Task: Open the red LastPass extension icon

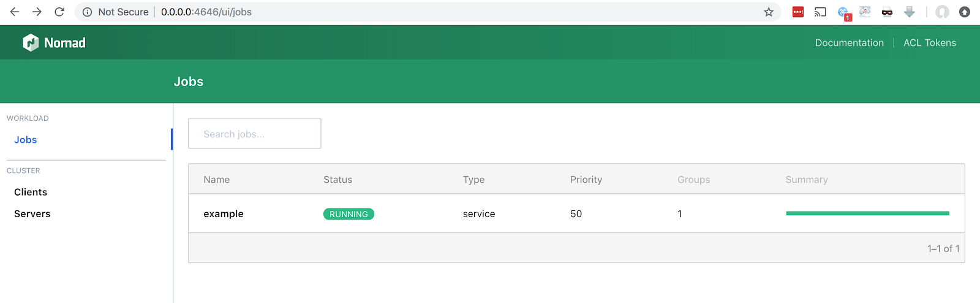Action: pyautogui.click(x=797, y=12)
